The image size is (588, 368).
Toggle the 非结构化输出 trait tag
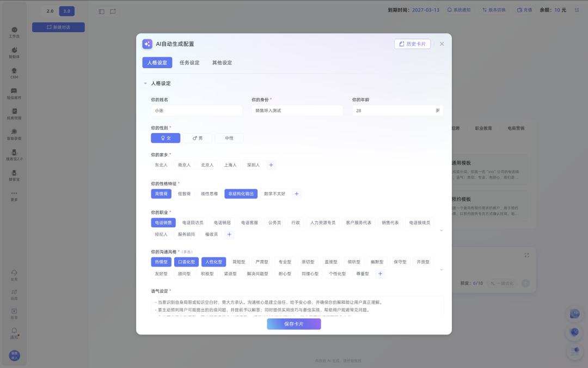241,194
